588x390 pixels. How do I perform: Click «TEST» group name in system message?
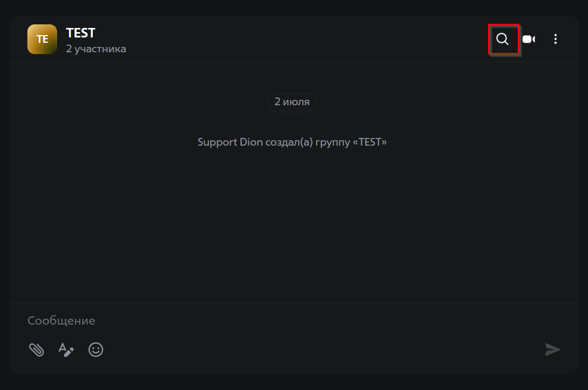pos(373,143)
